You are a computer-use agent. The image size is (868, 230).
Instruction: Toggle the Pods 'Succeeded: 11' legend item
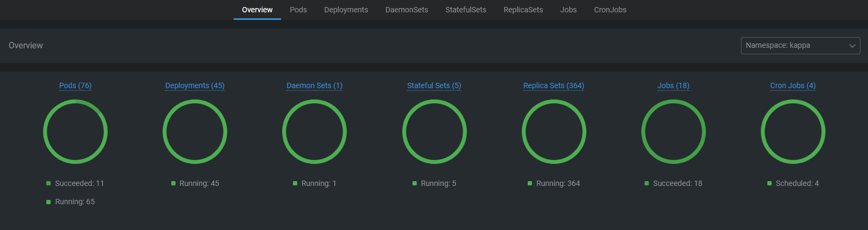[75, 183]
